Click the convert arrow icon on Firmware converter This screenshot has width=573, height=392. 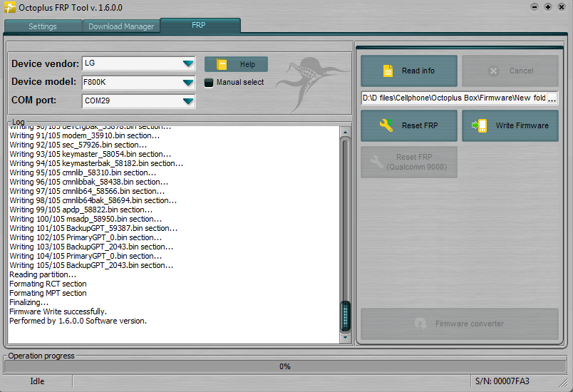pyautogui.click(x=420, y=324)
